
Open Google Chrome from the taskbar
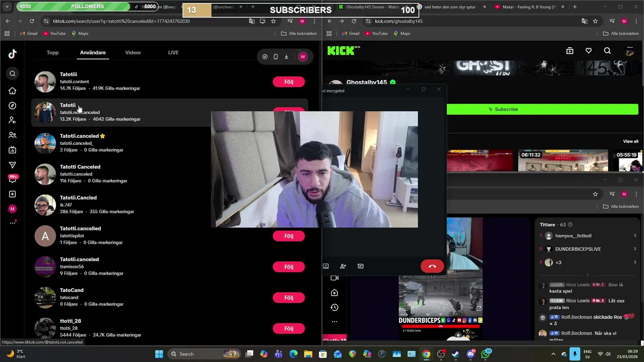pyautogui.click(x=426, y=354)
